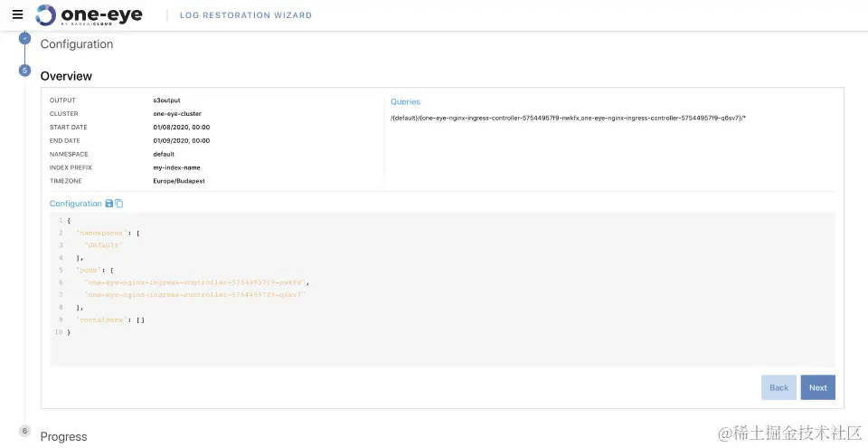Open the hamburger navigation menu
Image resolution: width=868 pixels, height=448 pixels.
click(x=18, y=14)
